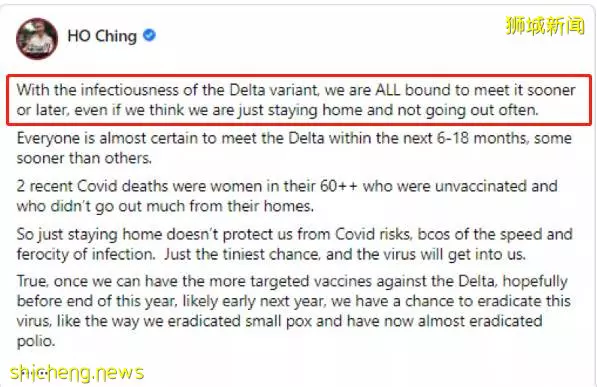
Task: Click the final word 'polio.'
Action: (36, 341)
